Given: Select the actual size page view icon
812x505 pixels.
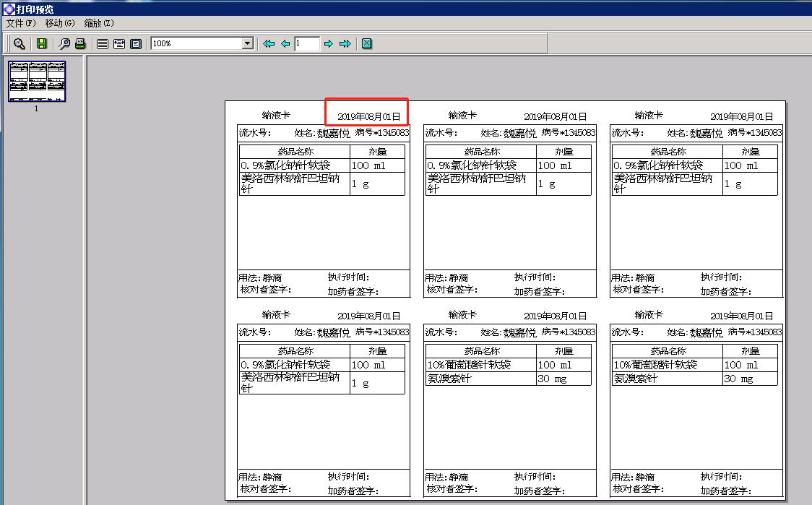Looking at the screenshot, I should (103, 44).
